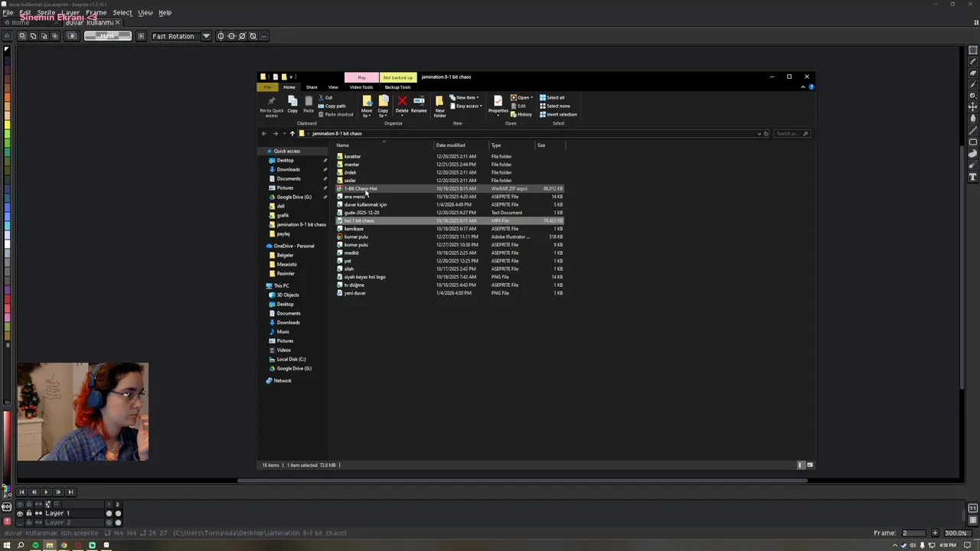Go to previous frame in timeline

(x=34, y=492)
